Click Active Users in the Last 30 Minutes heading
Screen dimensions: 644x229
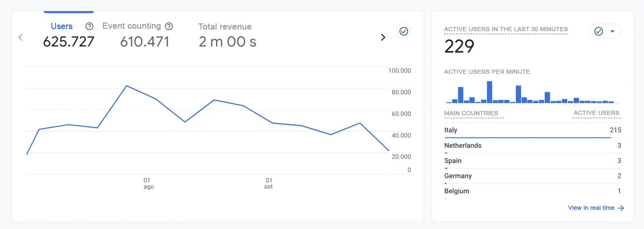(x=506, y=29)
